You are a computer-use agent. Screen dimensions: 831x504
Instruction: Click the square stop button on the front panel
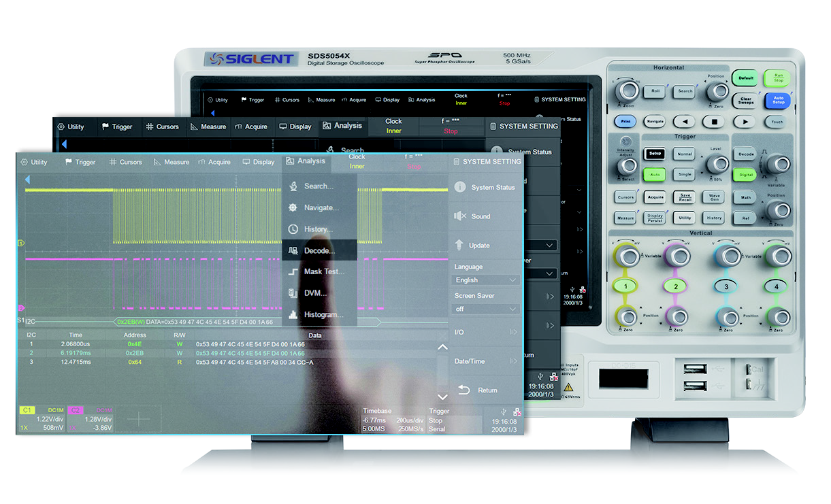(x=714, y=122)
